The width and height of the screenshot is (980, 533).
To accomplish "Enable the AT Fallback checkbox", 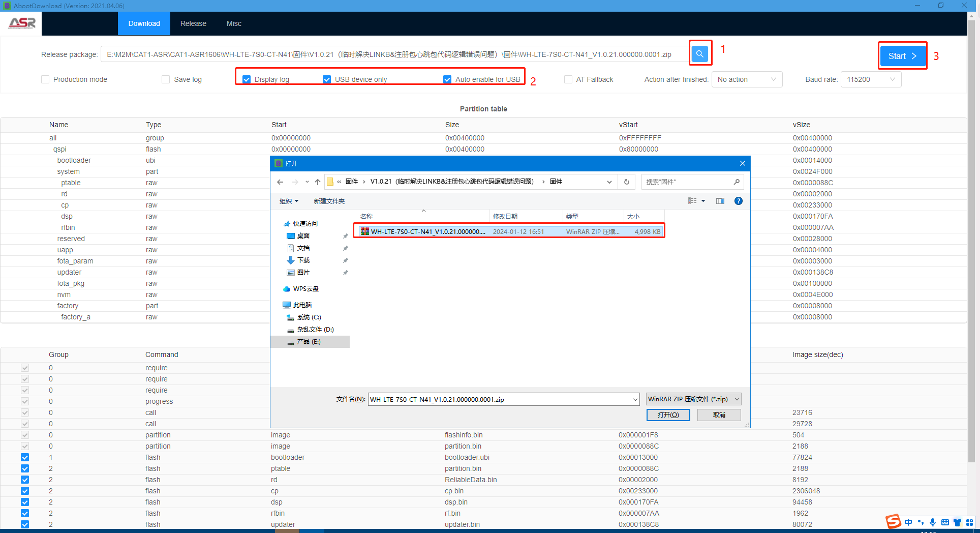I will (568, 79).
